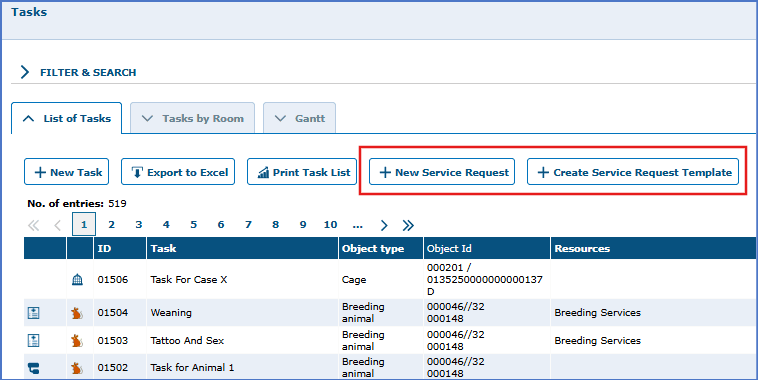Image resolution: width=758 pixels, height=380 pixels.
Task: Click Object type cell Cage
Action: point(354,280)
